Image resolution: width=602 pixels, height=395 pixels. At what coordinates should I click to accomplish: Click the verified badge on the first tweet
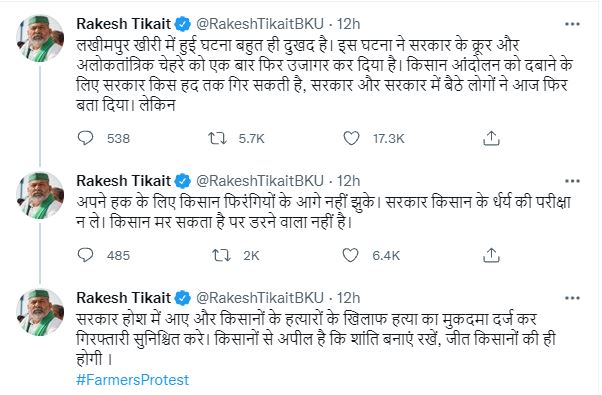click(x=183, y=24)
